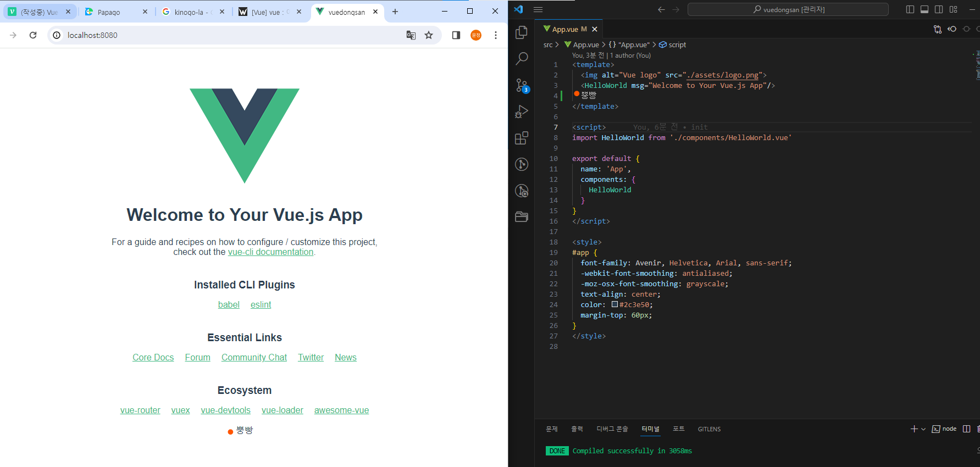Go forward in VS Code navigation history
This screenshot has width=980, height=467.
(x=676, y=9)
